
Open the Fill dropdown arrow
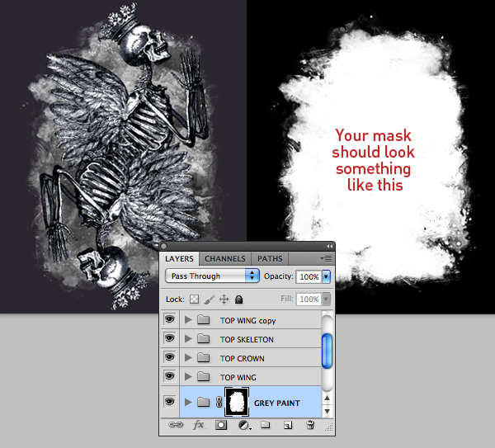[x=326, y=299]
